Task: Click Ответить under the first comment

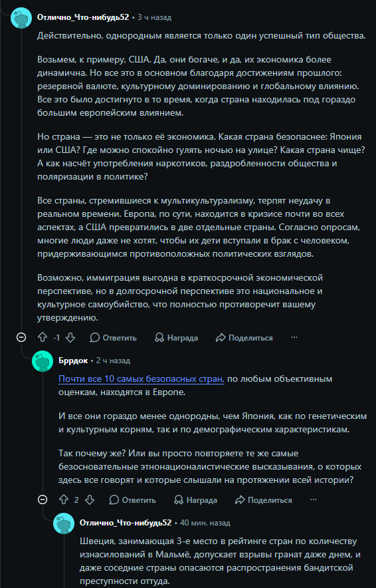Action: pyautogui.click(x=114, y=337)
